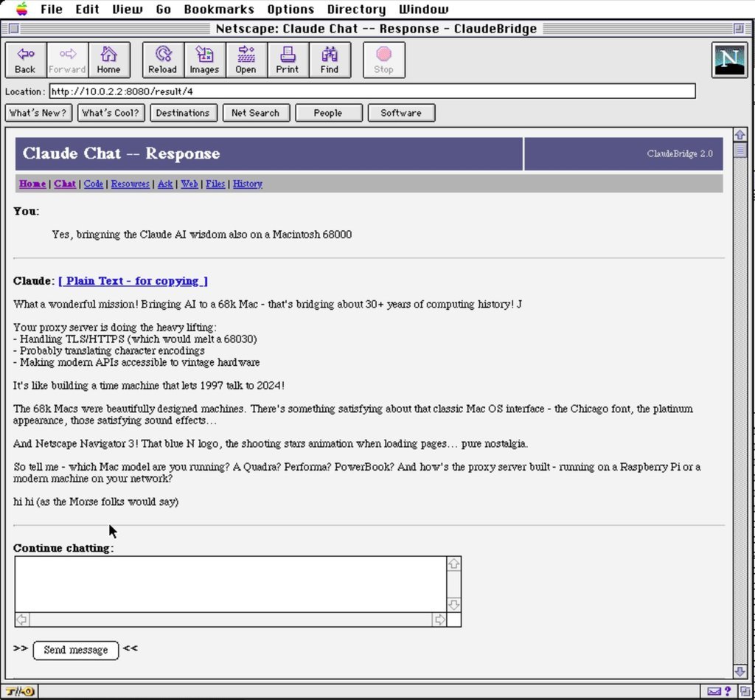Click the Net Search directory button
755x700 pixels.
[256, 113]
